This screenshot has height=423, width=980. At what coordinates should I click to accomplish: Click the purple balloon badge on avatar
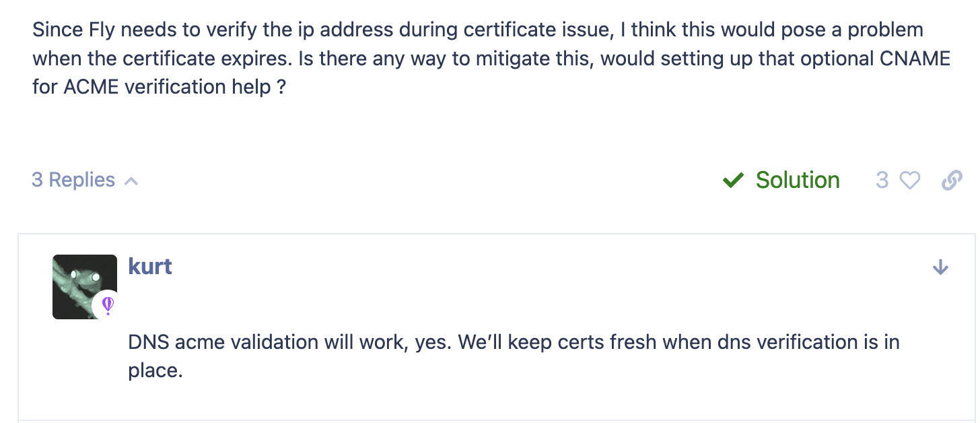click(x=107, y=306)
